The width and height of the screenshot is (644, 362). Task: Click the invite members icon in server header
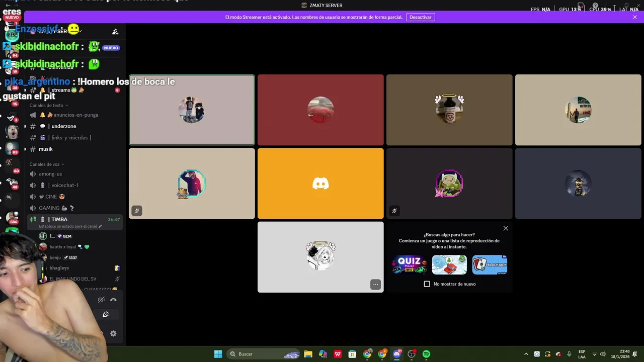115,32
